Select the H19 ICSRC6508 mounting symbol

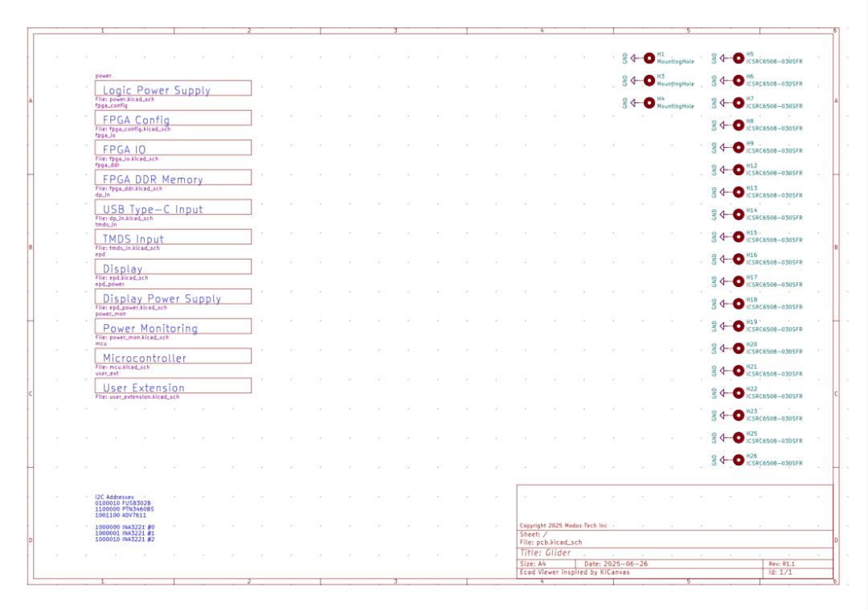[739, 326]
